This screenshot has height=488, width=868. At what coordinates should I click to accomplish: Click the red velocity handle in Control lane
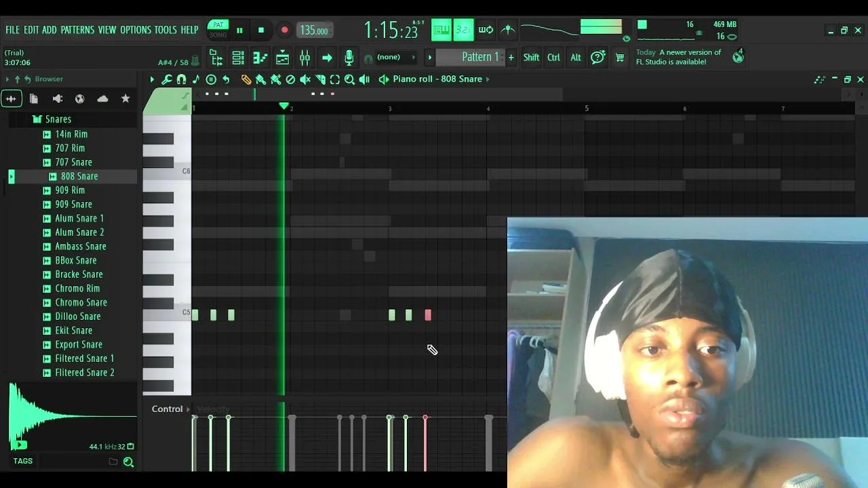[x=425, y=418]
